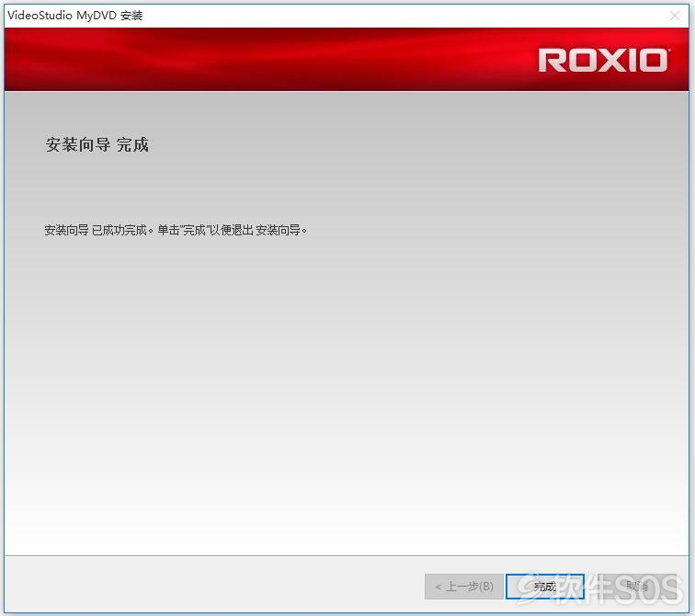
Task: Click the 完成 (Finish) button
Action: (x=545, y=587)
